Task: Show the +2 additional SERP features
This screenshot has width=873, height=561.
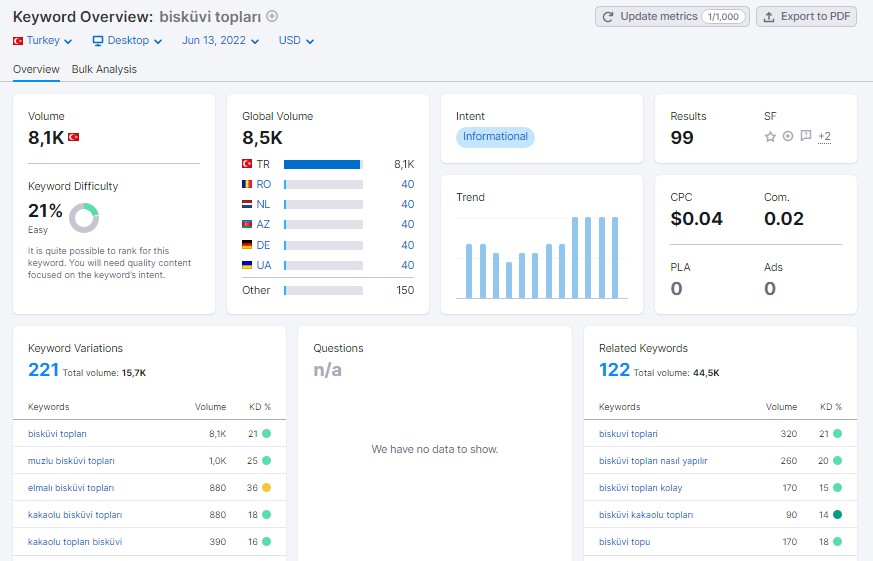Action: (x=825, y=136)
